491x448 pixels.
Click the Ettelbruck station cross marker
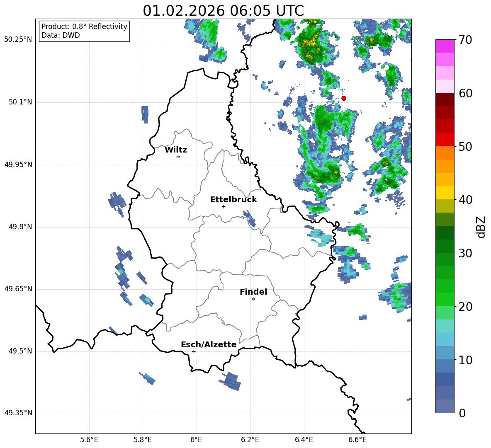coord(224,206)
